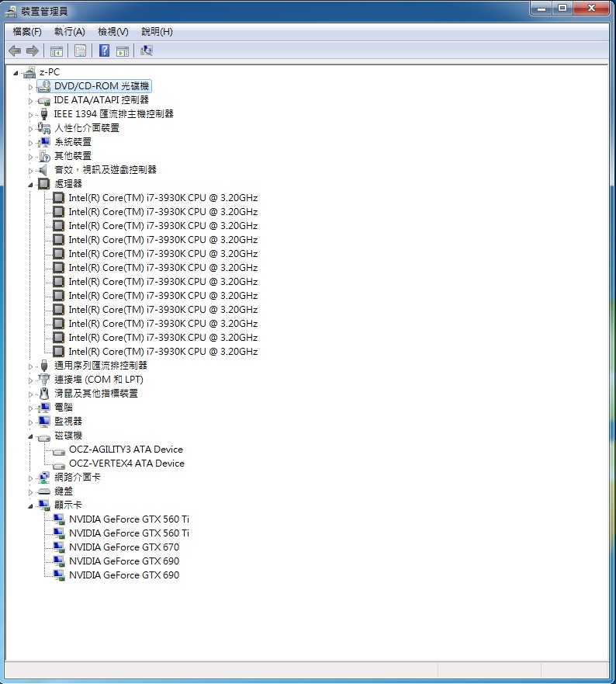Click the 其他裝置 question-mark icon

pos(44,156)
